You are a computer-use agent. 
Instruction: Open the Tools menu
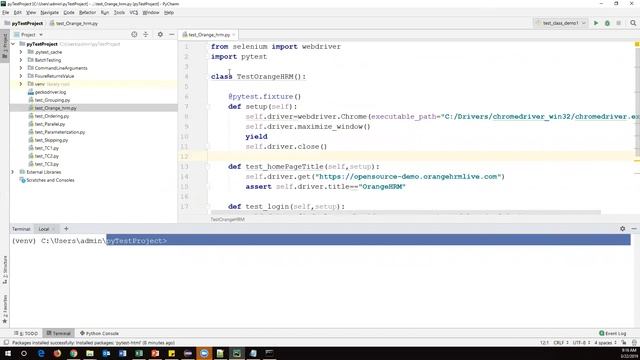[x=119, y=13]
